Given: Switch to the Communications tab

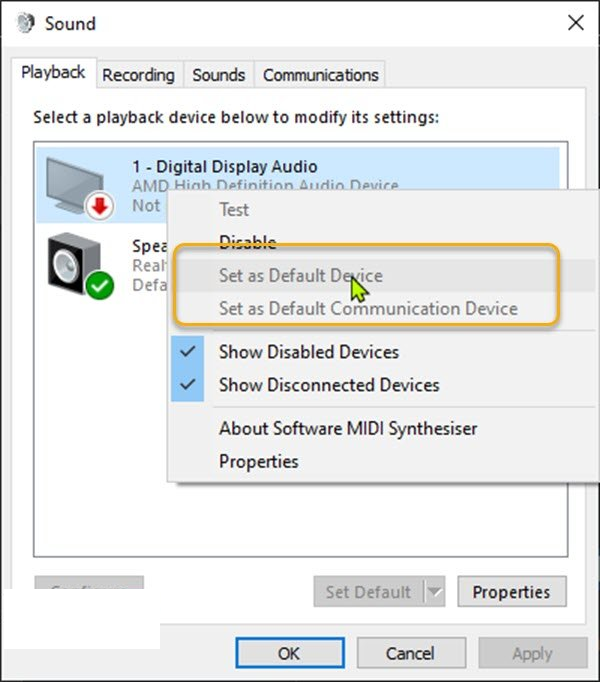Looking at the screenshot, I should click(321, 75).
